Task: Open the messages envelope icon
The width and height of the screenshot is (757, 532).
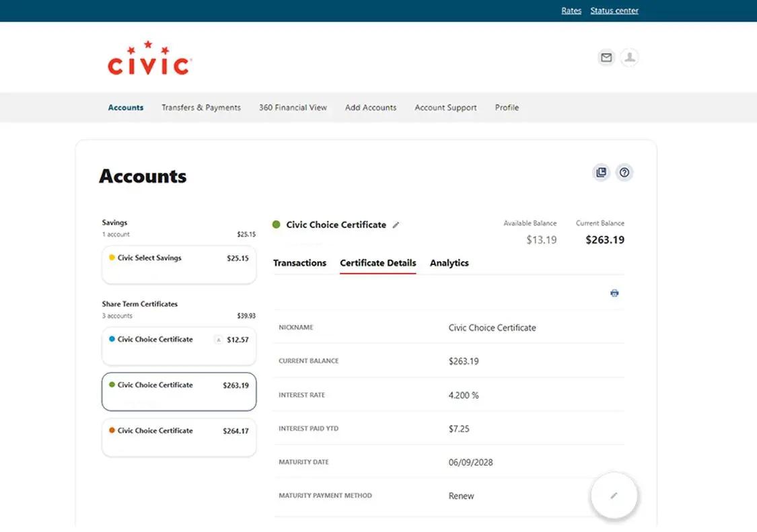Action: pos(606,57)
